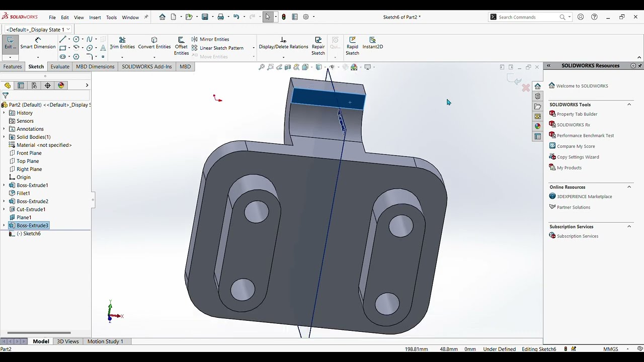
Task: Expand the Boss-Extrude3 feature
Action: pos(4,225)
